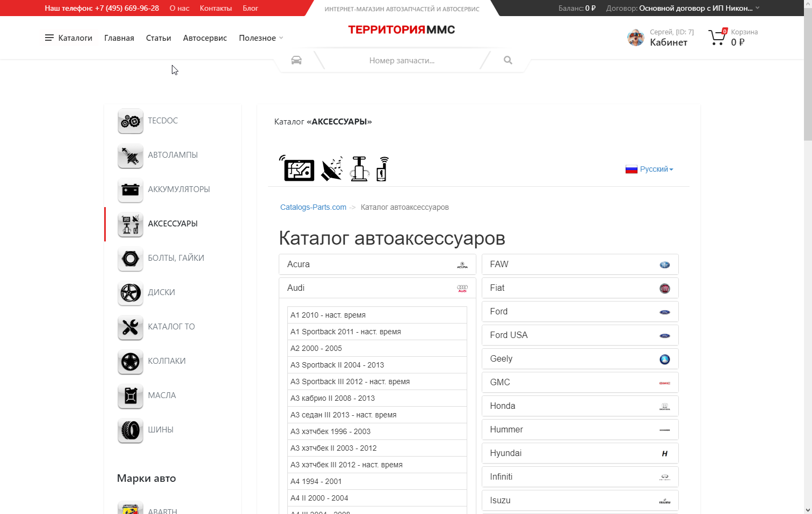Open the Автосервис menu item
This screenshot has height=514, width=812.
coord(205,38)
